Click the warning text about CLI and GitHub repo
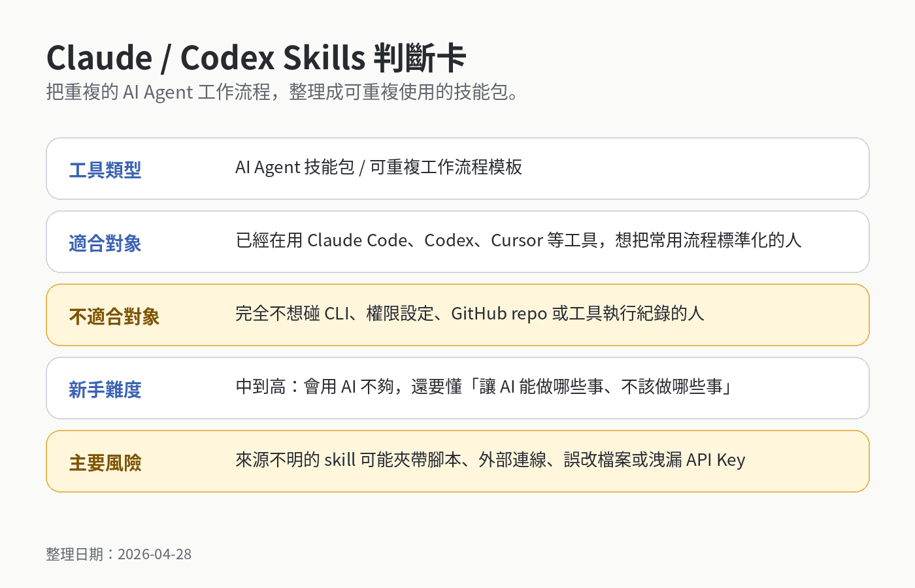 469,313
